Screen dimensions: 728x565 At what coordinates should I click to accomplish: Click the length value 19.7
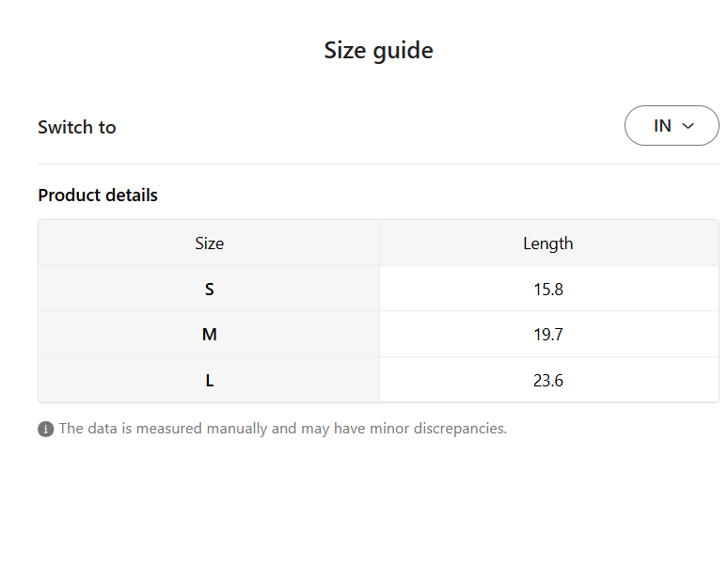(x=548, y=335)
